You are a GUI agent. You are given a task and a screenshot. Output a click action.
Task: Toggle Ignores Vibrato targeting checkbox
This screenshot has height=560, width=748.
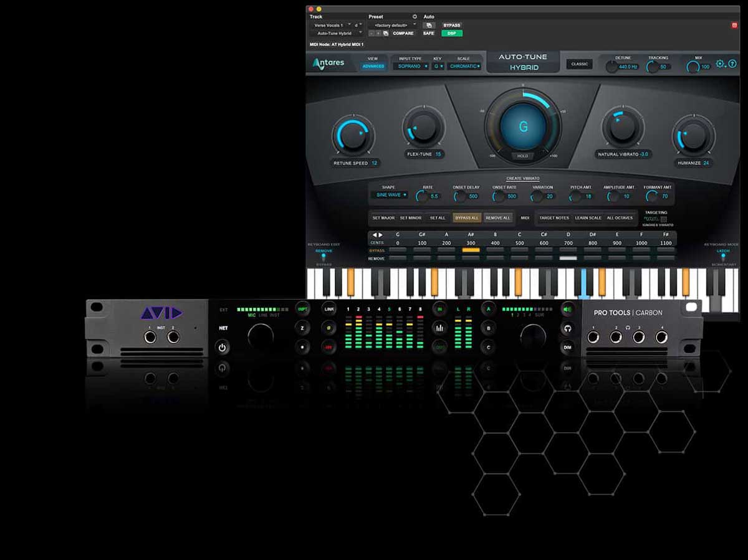click(664, 219)
